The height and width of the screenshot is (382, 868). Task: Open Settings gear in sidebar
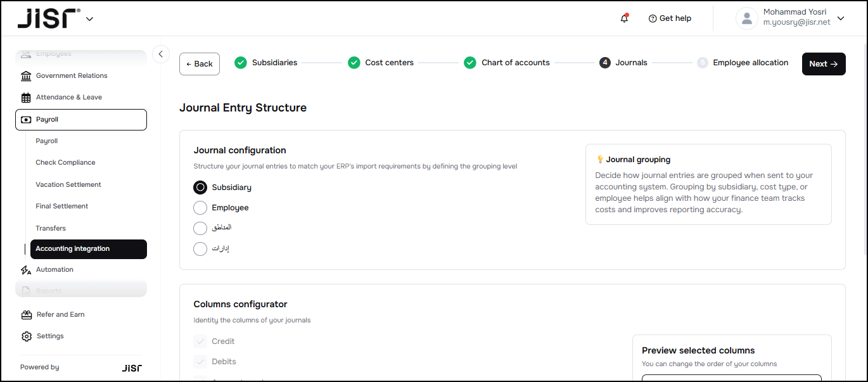pos(27,336)
